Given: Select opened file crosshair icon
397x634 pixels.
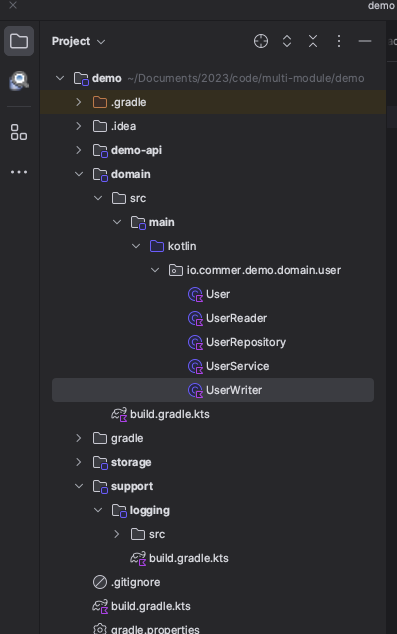Looking at the screenshot, I should point(261,41).
